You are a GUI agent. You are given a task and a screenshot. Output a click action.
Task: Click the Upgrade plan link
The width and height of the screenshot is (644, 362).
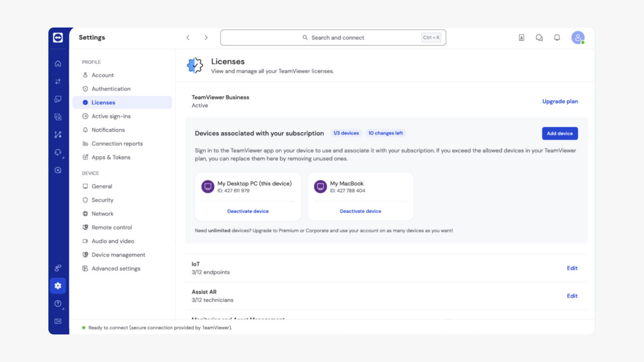click(x=560, y=102)
